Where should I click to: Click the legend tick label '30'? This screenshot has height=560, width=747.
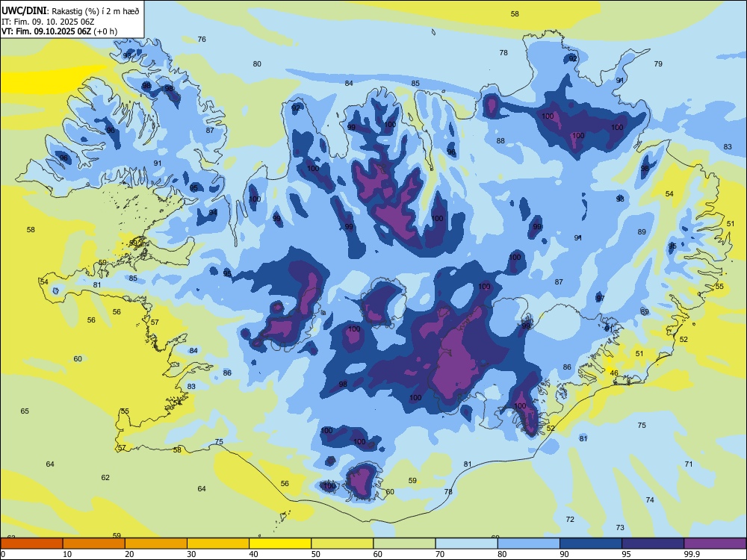[191, 554]
